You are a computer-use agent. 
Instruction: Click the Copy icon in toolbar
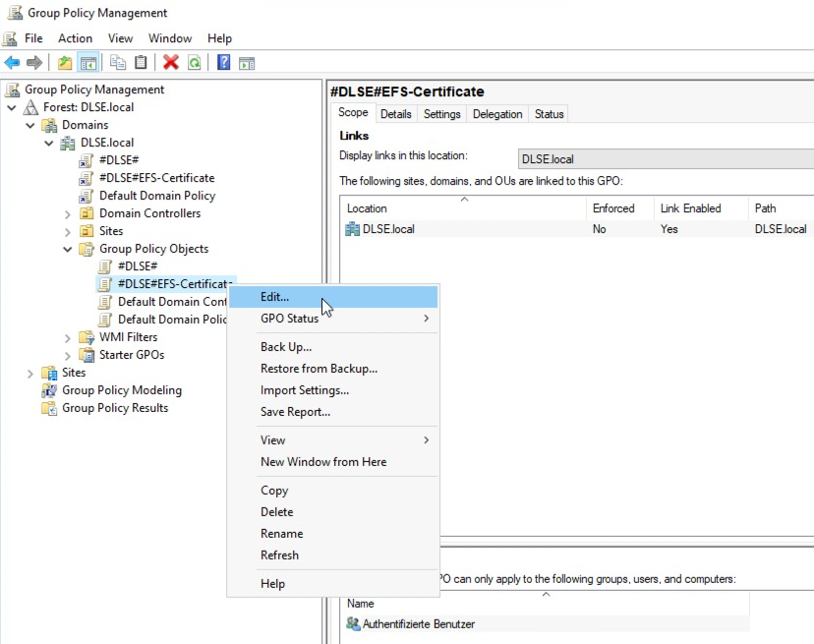tap(118, 63)
